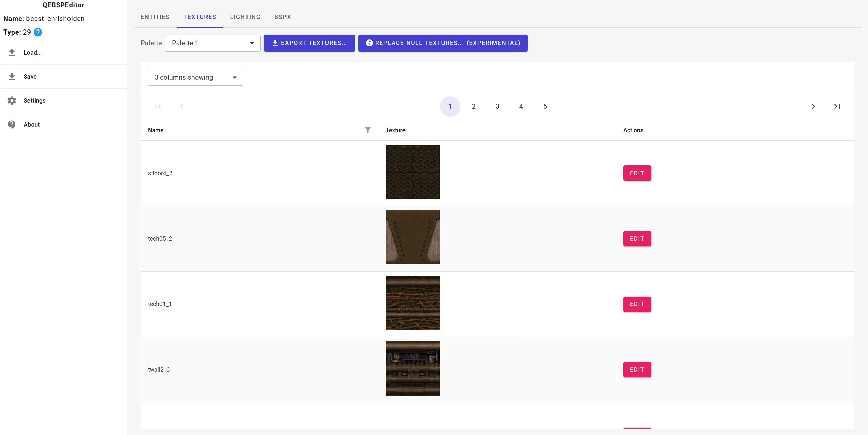This screenshot has height=435, width=868.
Task: Click the Settings gear icon
Action: pyautogui.click(x=12, y=100)
